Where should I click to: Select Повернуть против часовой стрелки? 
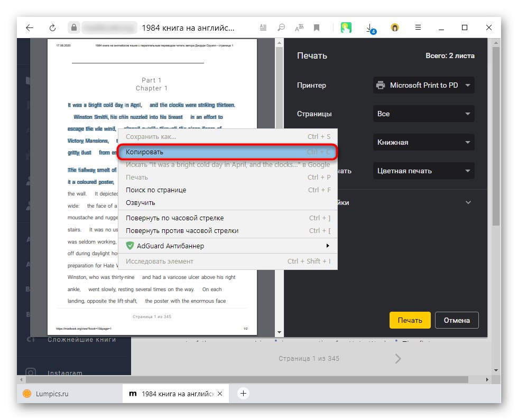click(x=228, y=231)
